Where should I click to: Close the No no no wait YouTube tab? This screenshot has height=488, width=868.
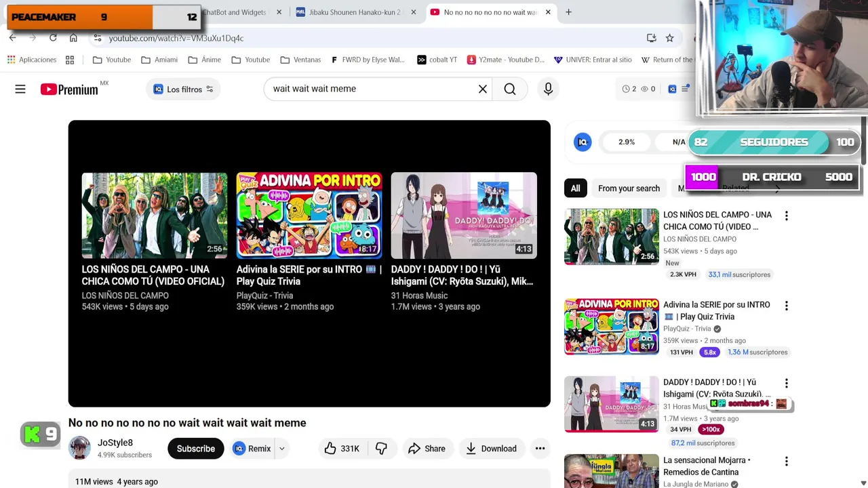(548, 12)
